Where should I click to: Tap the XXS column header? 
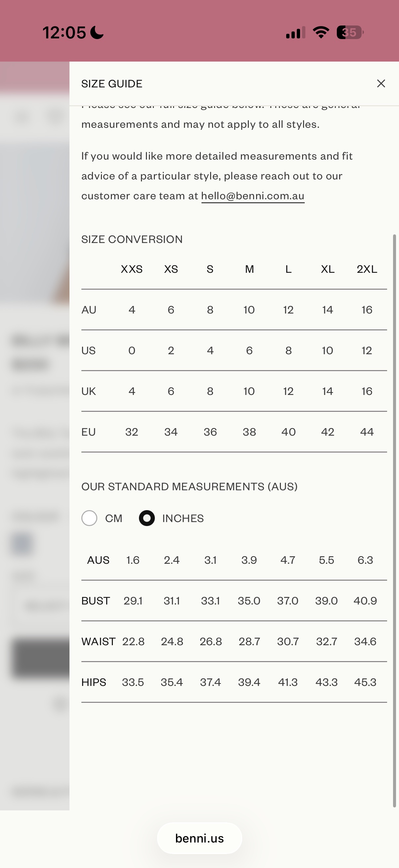(x=132, y=269)
